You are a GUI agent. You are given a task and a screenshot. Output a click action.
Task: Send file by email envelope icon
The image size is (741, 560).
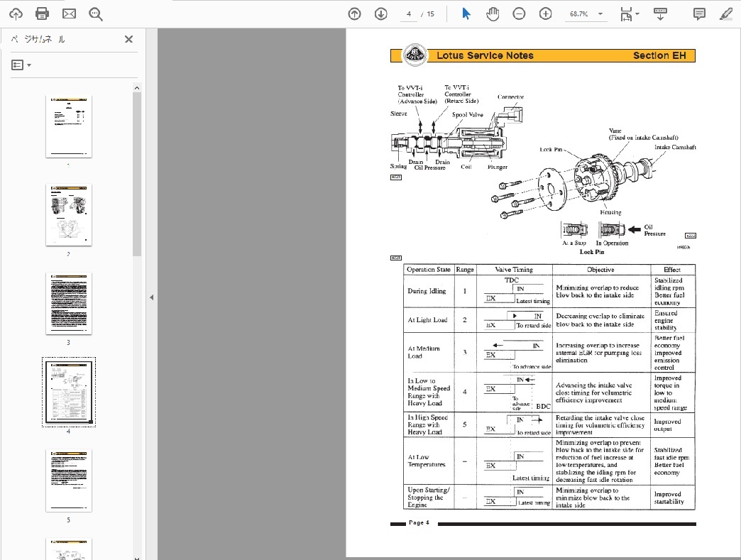click(x=69, y=14)
